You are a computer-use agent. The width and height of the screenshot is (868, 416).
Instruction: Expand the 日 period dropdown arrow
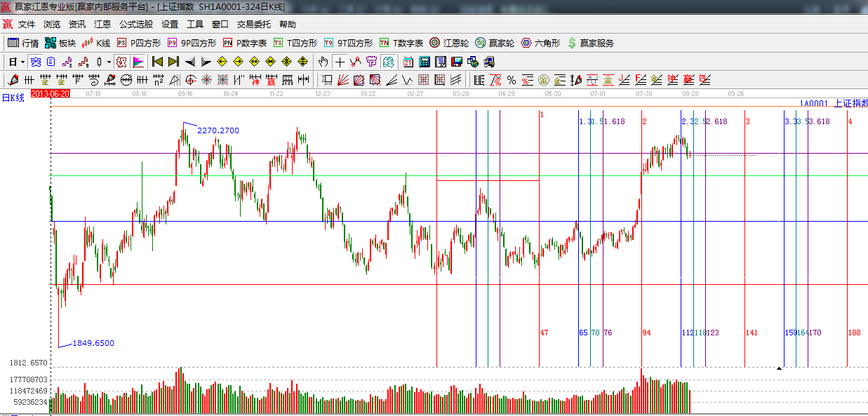(22, 62)
